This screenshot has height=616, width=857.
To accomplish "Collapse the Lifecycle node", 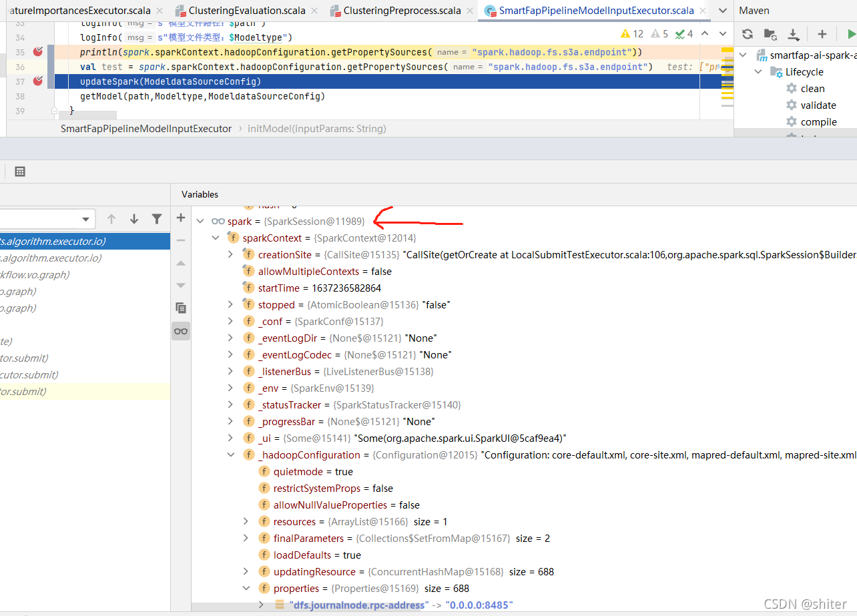I will 758,72.
